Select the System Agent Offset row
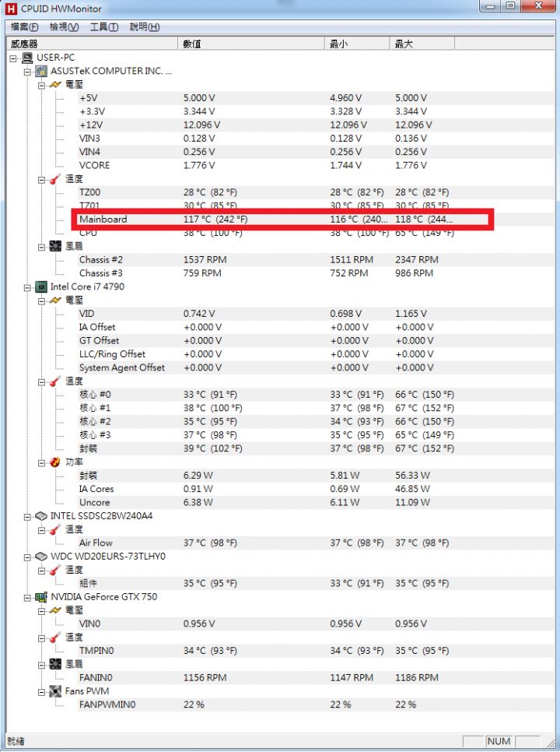This screenshot has width=560, height=752. pyautogui.click(x=316, y=367)
